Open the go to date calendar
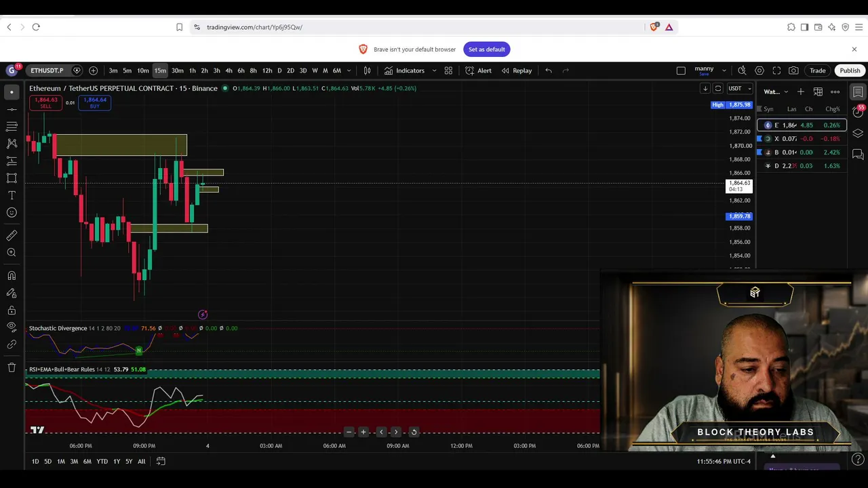Image resolution: width=868 pixels, height=488 pixels. coord(161,462)
